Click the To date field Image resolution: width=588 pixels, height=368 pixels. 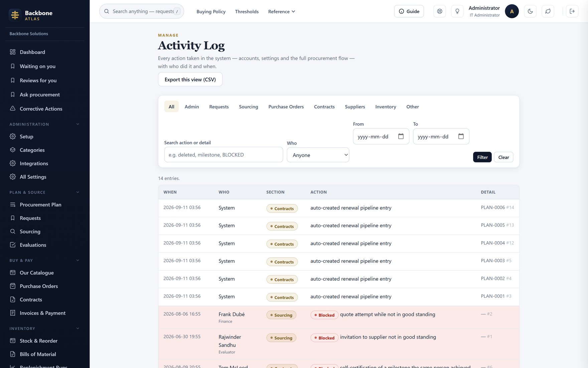coord(441,136)
